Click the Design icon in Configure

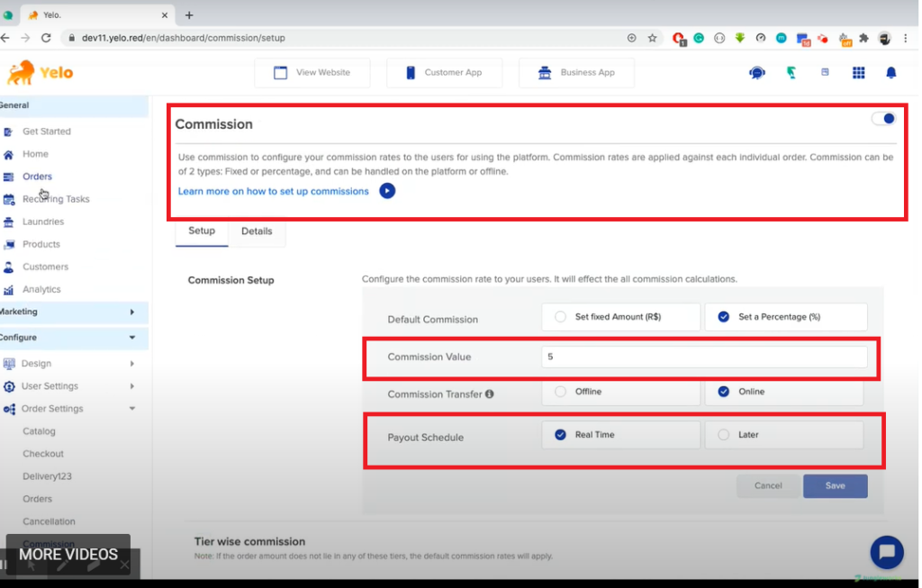point(9,364)
